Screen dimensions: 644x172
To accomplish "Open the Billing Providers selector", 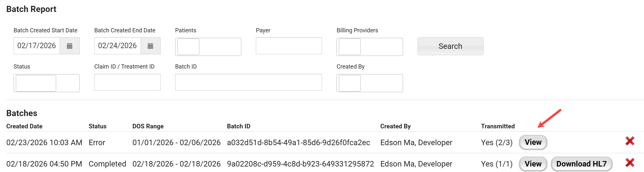I will tap(369, 47).
